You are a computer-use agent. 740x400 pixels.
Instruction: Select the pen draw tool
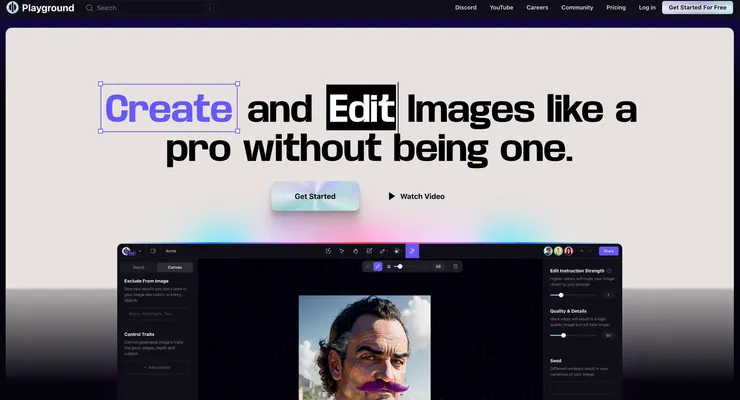[x=383, y=251]
